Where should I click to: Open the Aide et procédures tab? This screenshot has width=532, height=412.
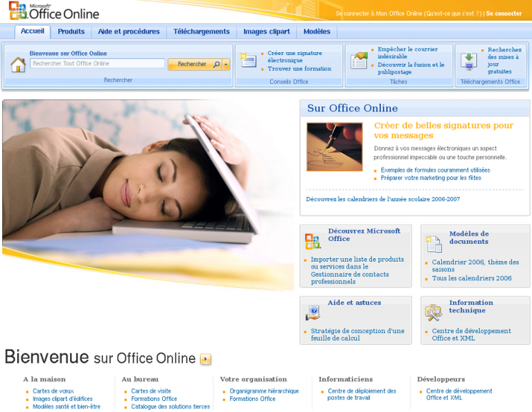point(129,32)
